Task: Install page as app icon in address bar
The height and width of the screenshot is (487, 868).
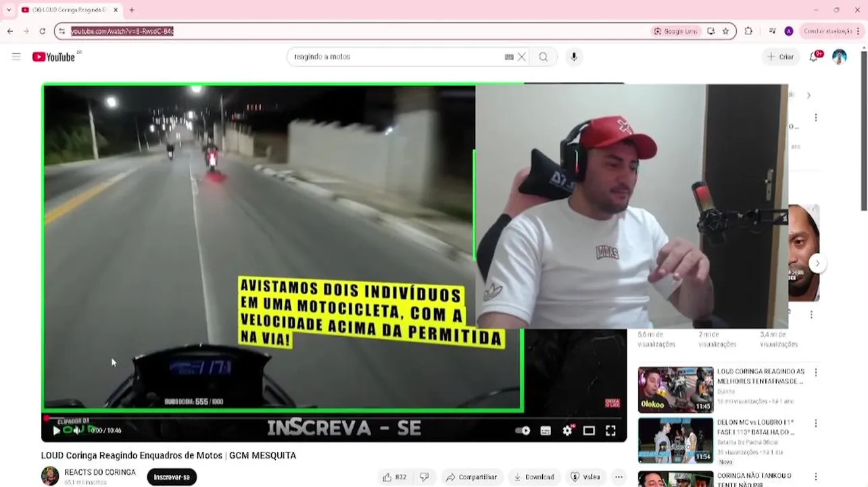Action: (710, 31)
